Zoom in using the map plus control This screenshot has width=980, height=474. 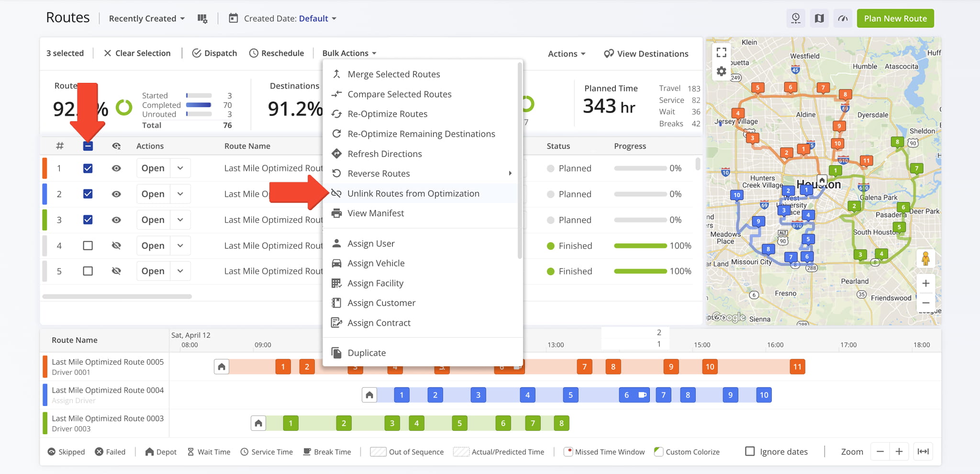coord(925,283)
